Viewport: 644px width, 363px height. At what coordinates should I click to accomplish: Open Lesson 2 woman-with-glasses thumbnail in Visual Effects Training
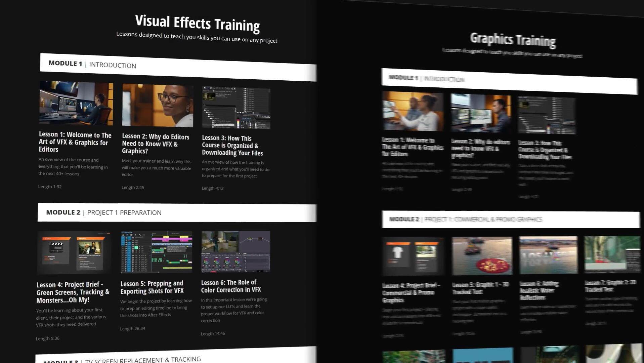(158, 106)
